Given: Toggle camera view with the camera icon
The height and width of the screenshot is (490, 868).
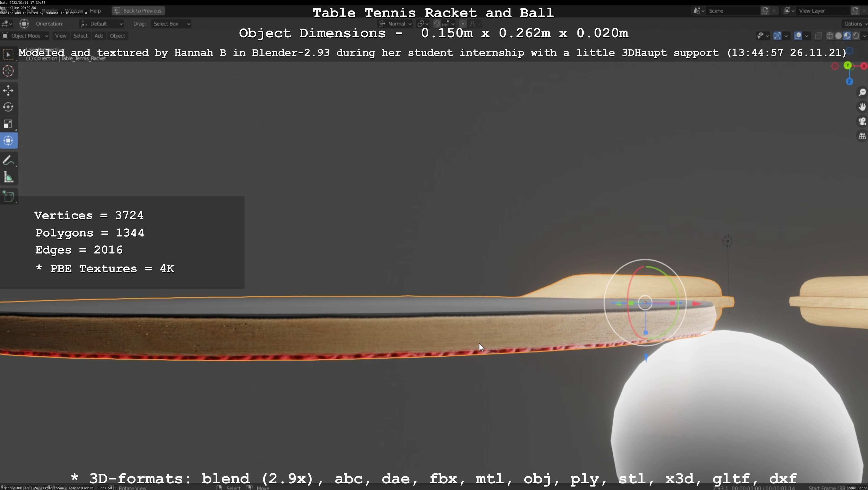Looking at the screenshot, I should [x=862, y=121].
